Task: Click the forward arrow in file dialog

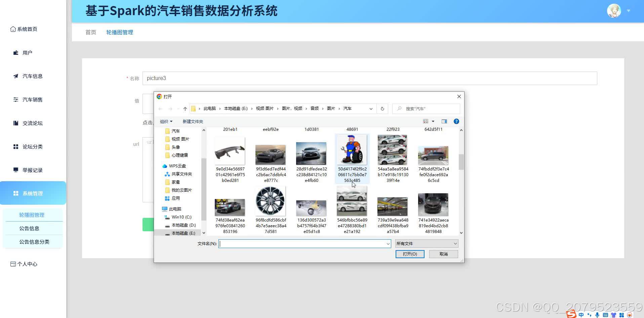Action: [170, 109]
